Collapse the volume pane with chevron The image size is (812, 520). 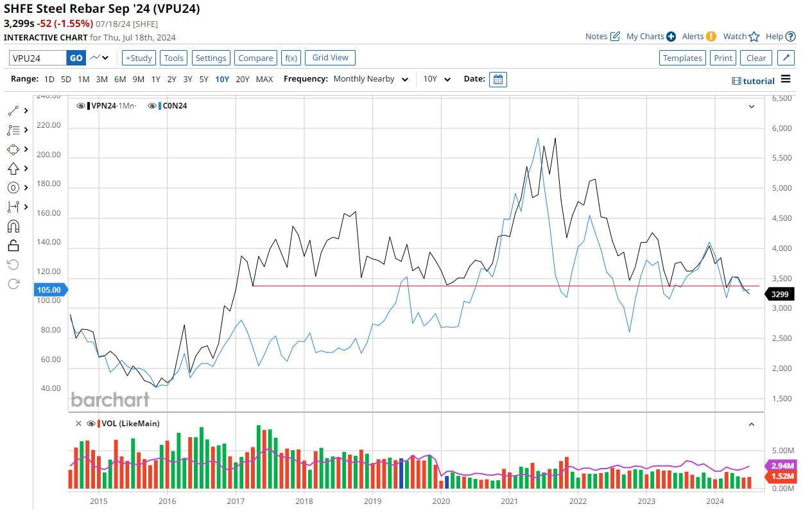tap(751, 424)
